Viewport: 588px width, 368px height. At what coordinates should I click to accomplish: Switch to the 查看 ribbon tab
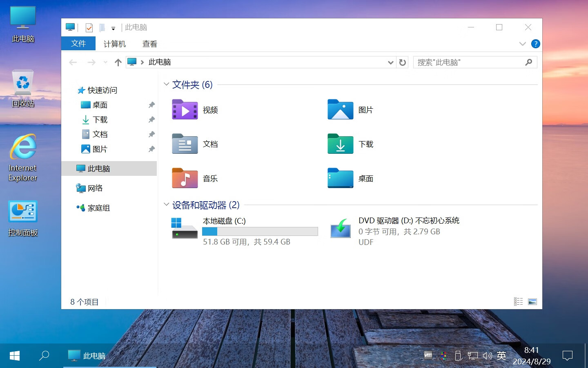pyautogui.click(x=149, y=44)
